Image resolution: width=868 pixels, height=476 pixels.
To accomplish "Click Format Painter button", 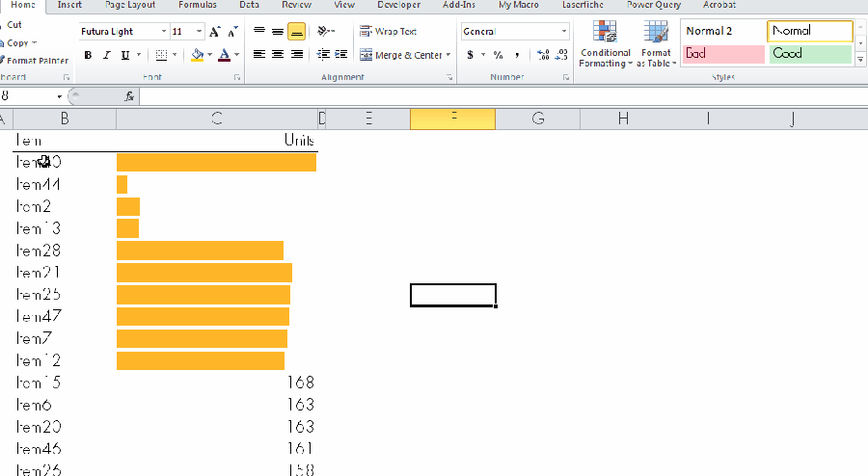I will pos(36,61).
